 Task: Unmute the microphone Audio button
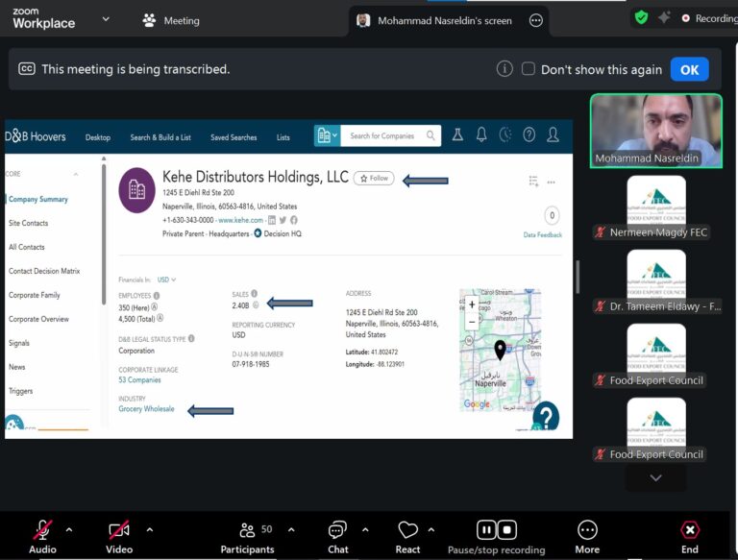(x=42, y=530)
